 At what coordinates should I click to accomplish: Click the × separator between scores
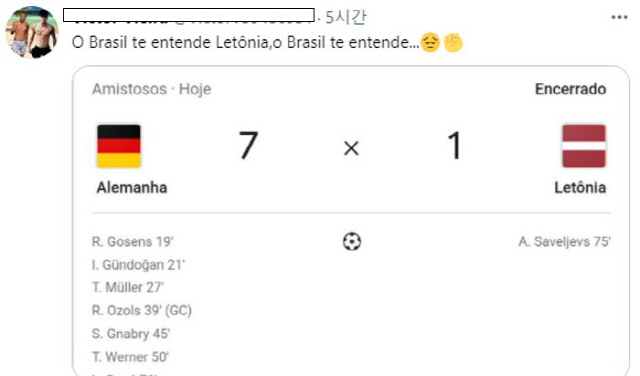point(351,148)
